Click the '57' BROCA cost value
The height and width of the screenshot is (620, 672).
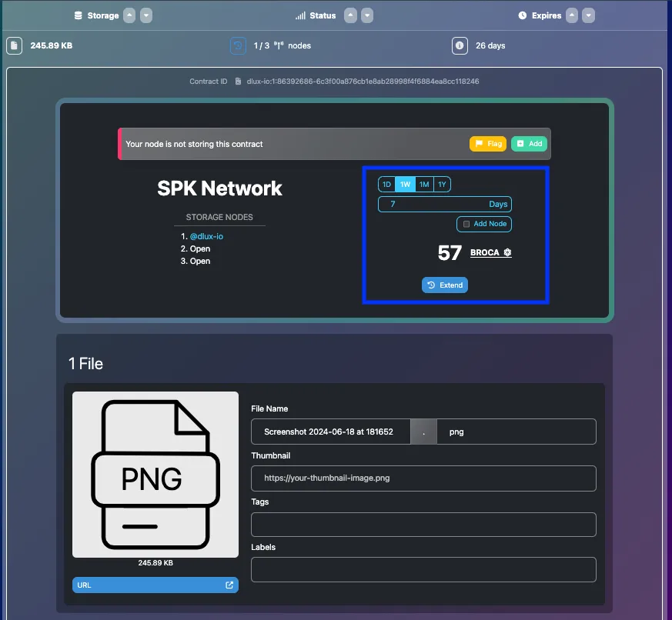(x=450, y=252)
